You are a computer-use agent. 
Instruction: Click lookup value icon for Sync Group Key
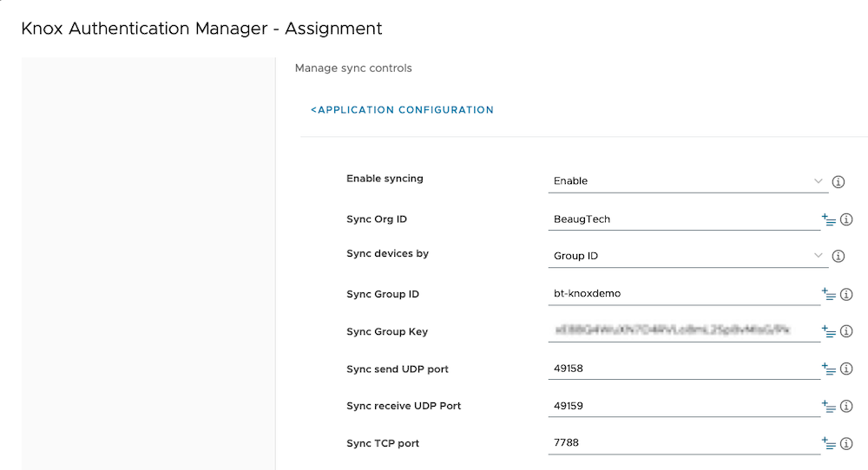tap(828, 331)
